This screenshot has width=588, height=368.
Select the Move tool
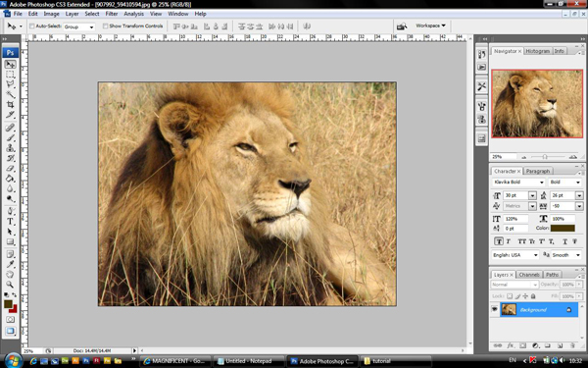(x=10, y=64)
